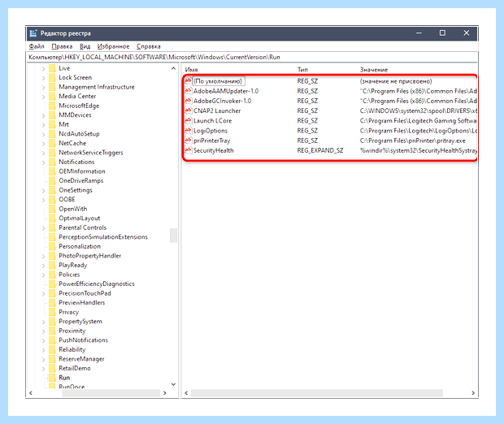This screenshot has height=424, width=504.
Task: Open the Избранное menu
Action: click(113, 46)
